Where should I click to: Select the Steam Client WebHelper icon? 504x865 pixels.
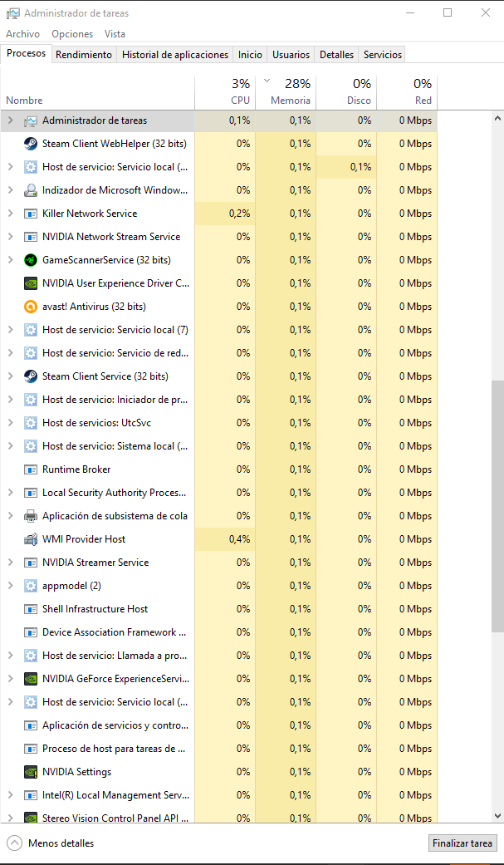(x=31, y=144)
